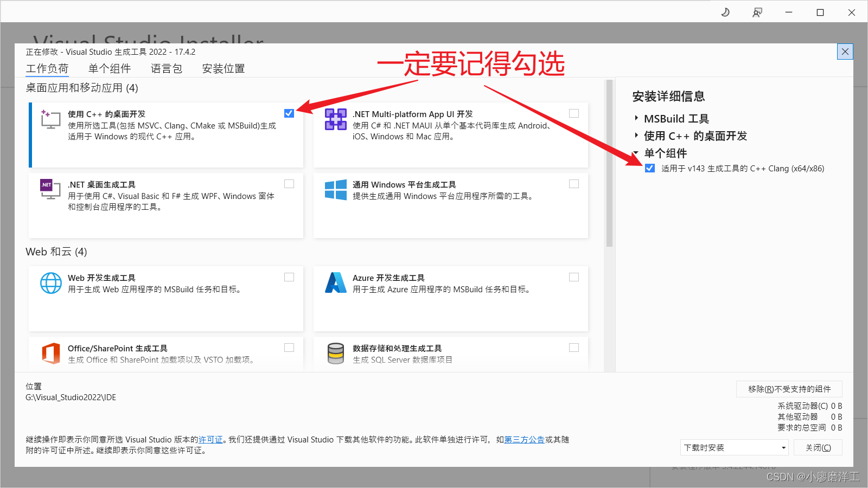
Task: Open the 第三方公告 link
Action: coord(525,440)
